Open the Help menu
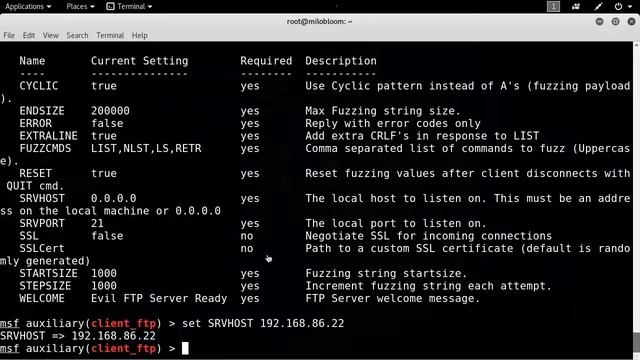Viewport: 640px width, 360px height. click(x=140, y=36)
